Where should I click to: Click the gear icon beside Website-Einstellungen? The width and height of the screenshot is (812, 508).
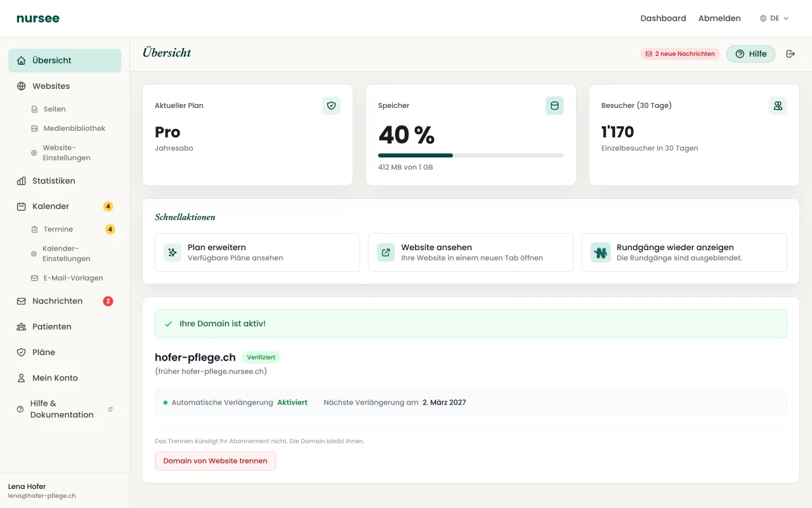click(x=34, y=153)
